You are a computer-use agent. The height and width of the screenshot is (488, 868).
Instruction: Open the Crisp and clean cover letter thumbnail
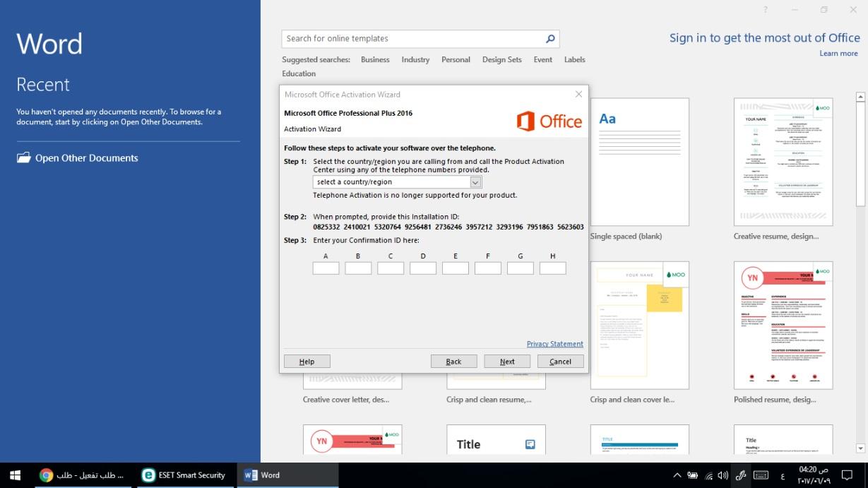click(x=640, y=325)
